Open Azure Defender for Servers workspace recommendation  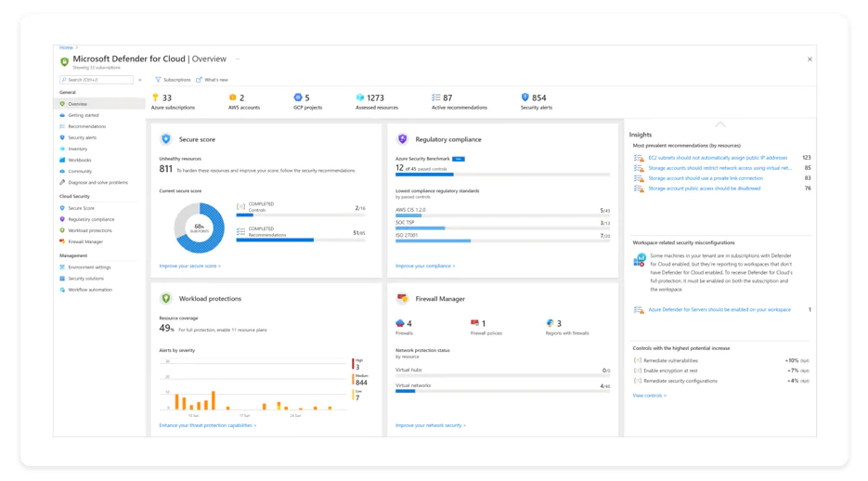(x=719, y=309)
